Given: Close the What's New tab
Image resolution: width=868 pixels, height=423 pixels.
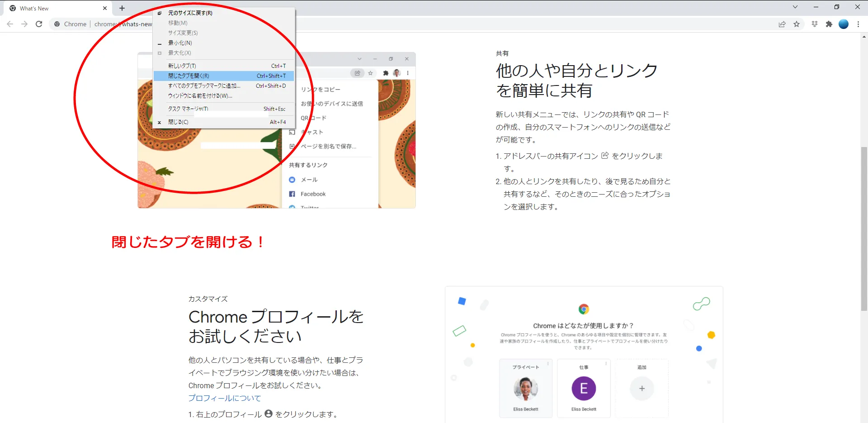Looking at the screenshot, I should pos(105,8).
